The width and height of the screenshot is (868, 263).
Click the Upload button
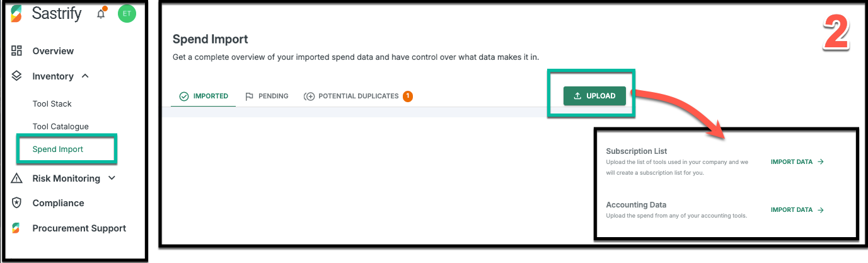[x=594, y=96]
